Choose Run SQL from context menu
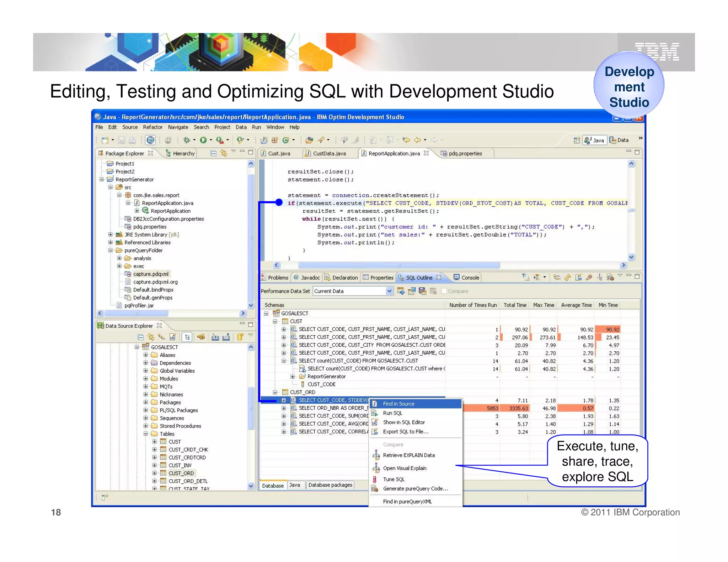 (x=416, y=413)
